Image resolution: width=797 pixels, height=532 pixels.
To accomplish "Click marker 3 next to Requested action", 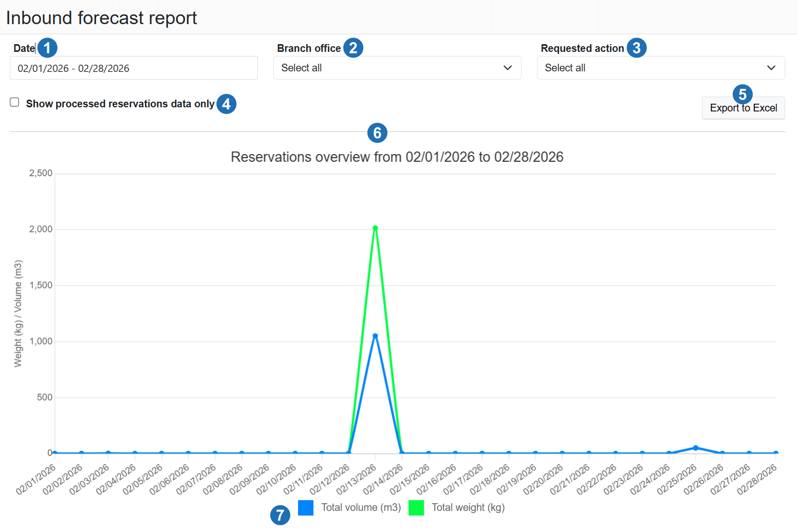I will tap(636, 48).
